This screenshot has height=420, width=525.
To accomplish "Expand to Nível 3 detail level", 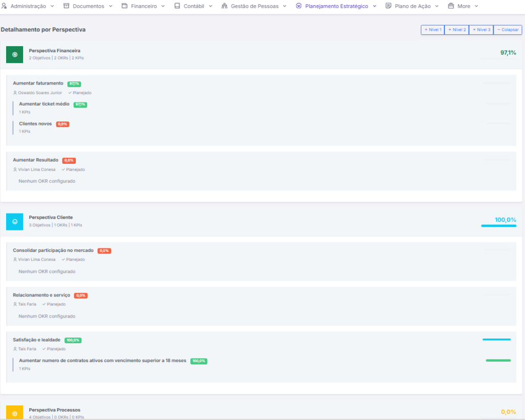I will pos(481,30).
